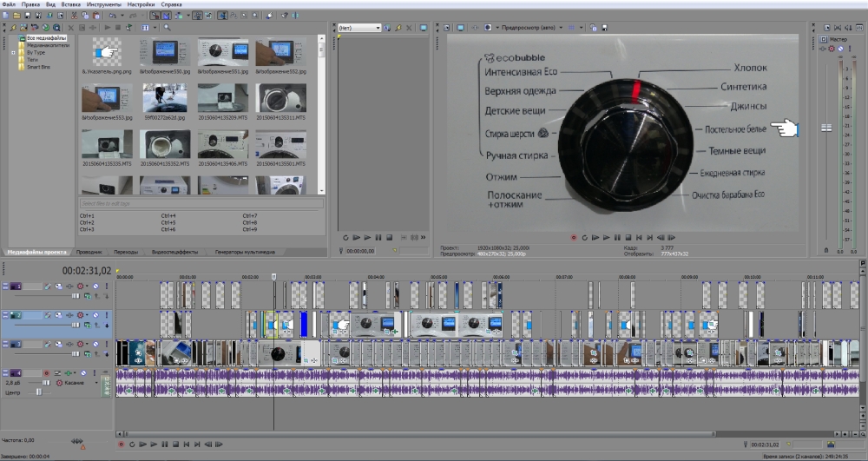Image resolution: width=868 pixels, height=461 pixels.
Task: Open Track Motion for track 1
Action: pos(59,286)
